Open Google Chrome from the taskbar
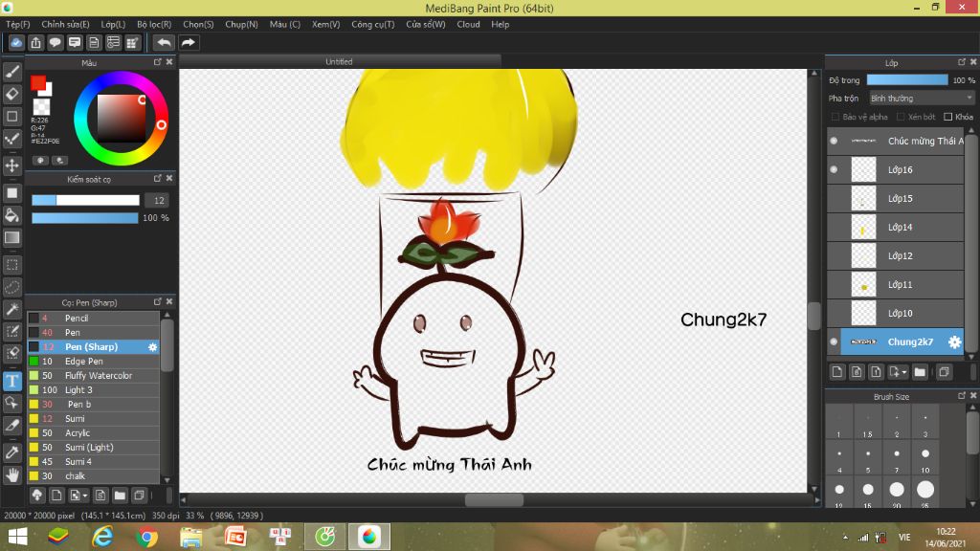Screen dimensions: 980x551 point(146,537)
